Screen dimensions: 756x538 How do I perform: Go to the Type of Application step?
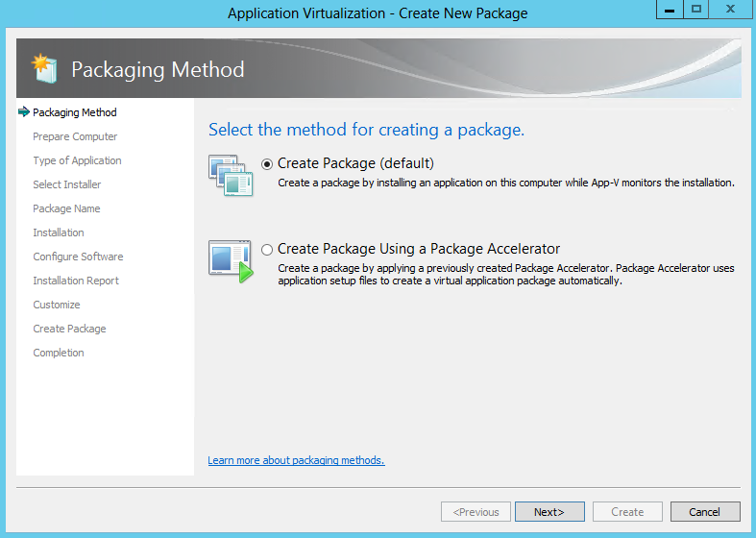click(x=77, y=160)
